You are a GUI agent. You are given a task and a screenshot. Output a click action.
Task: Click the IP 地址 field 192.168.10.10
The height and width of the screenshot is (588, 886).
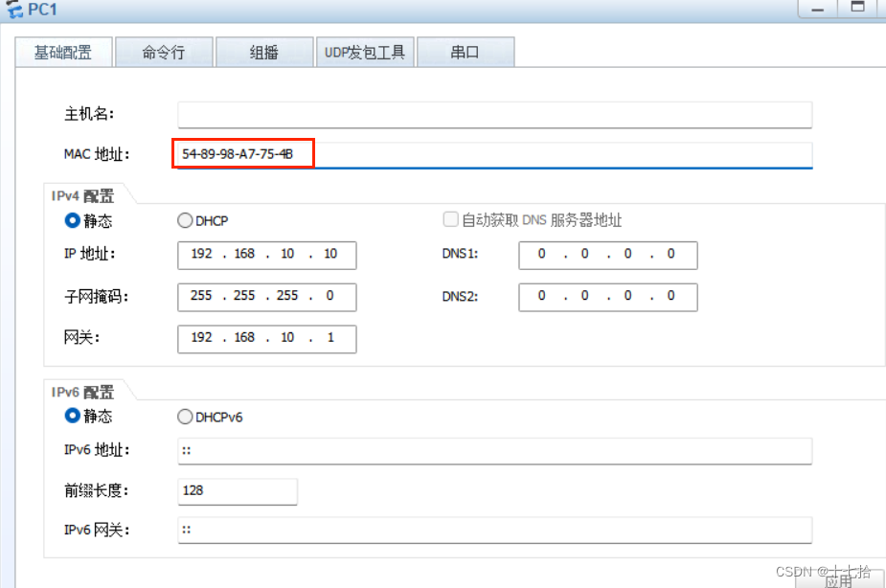point(266,256)
